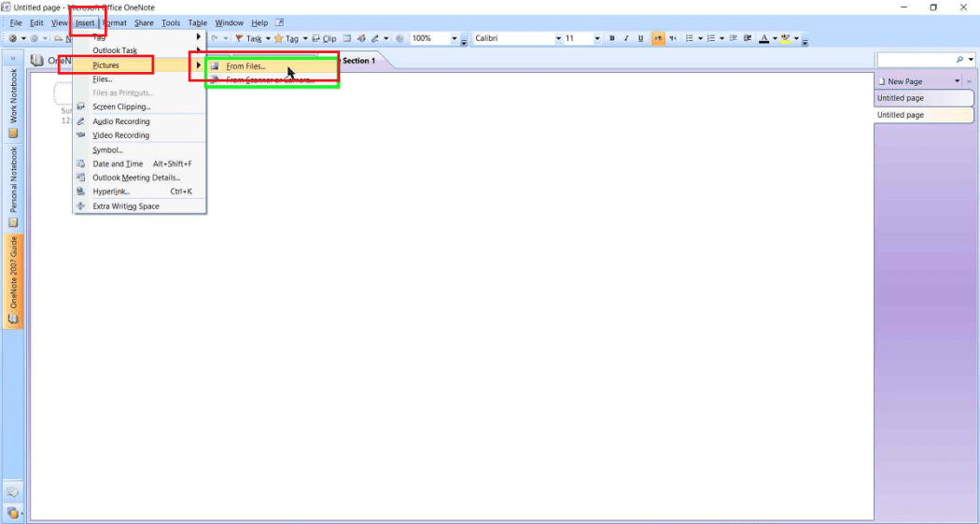Open the font name dropdown
This screenshot has width=980, height=524.
(558, 39)
